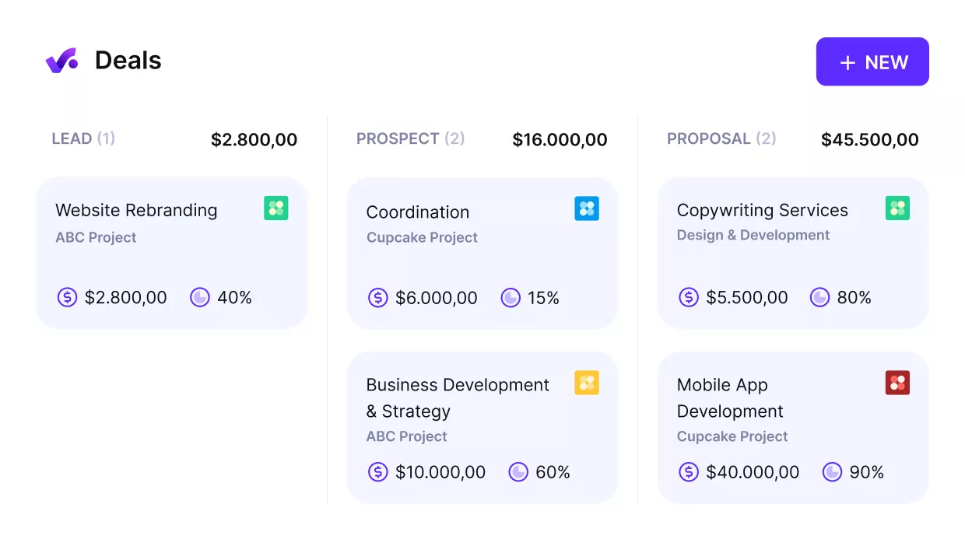
Task: Click the Cupcake Project label under Coordination
Action: 422,237
